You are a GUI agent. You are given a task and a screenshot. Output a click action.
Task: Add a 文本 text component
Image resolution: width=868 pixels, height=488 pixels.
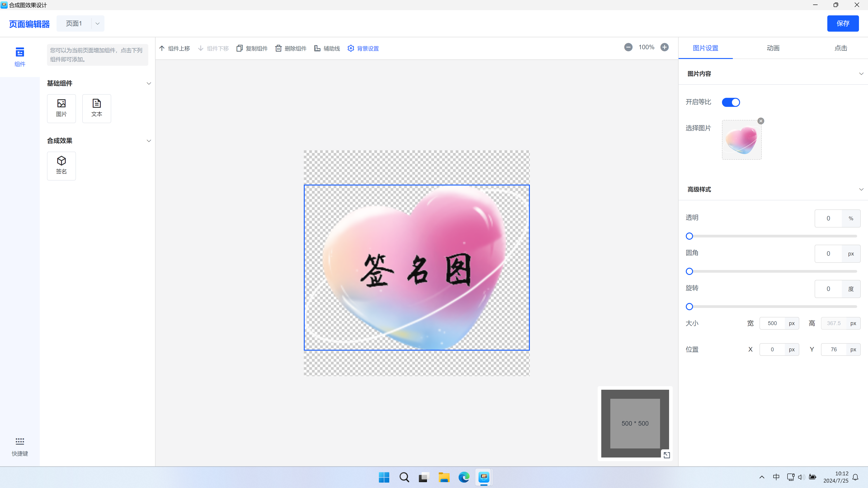click(97, 108)
